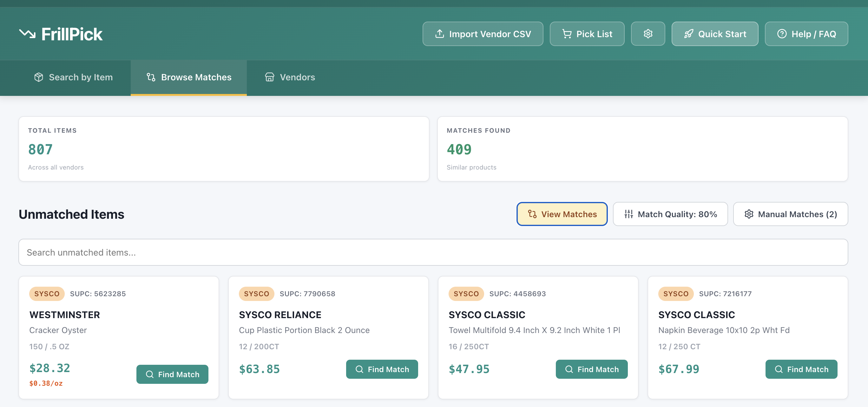Launch Quick Start rocket button
Image resolution: width=868 pixels, height=407 pixels.
pyautogui.click(x=714, y=34)
